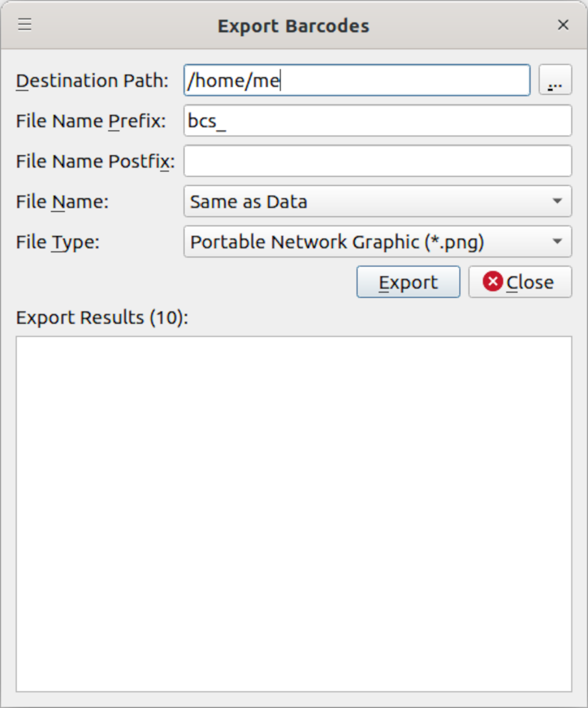
Task: Click the empty File Name Postfix field
Action: click(x=377, y=161)
